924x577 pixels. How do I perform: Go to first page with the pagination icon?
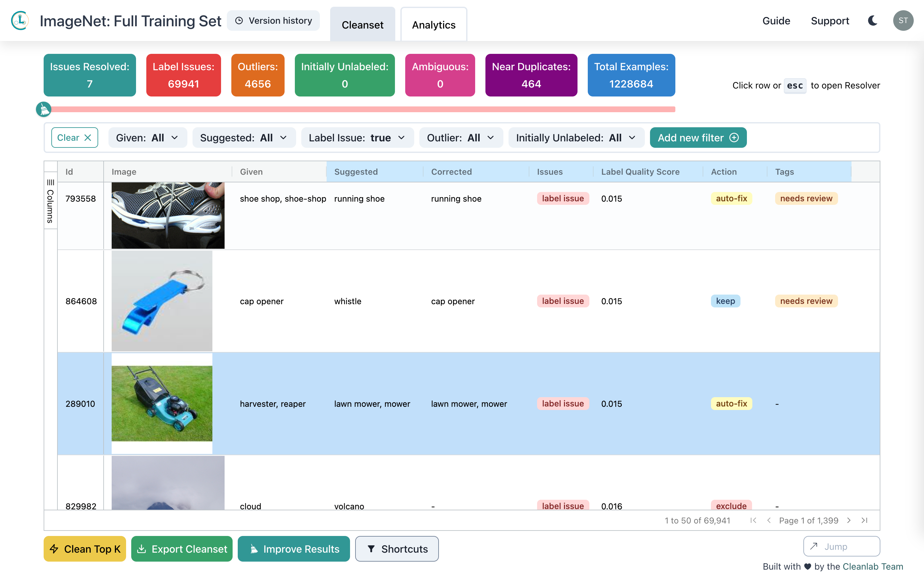(753, 520)
